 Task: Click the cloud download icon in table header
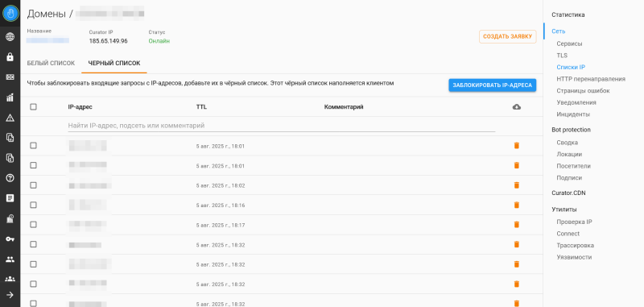coord(517,107)
